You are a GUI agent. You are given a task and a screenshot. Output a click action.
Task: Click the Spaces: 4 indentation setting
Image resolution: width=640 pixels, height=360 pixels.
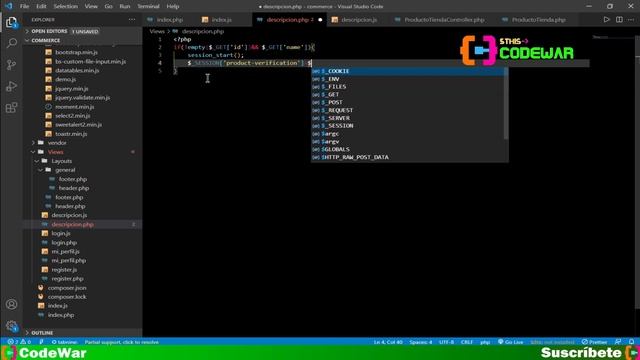coord(420,342)
